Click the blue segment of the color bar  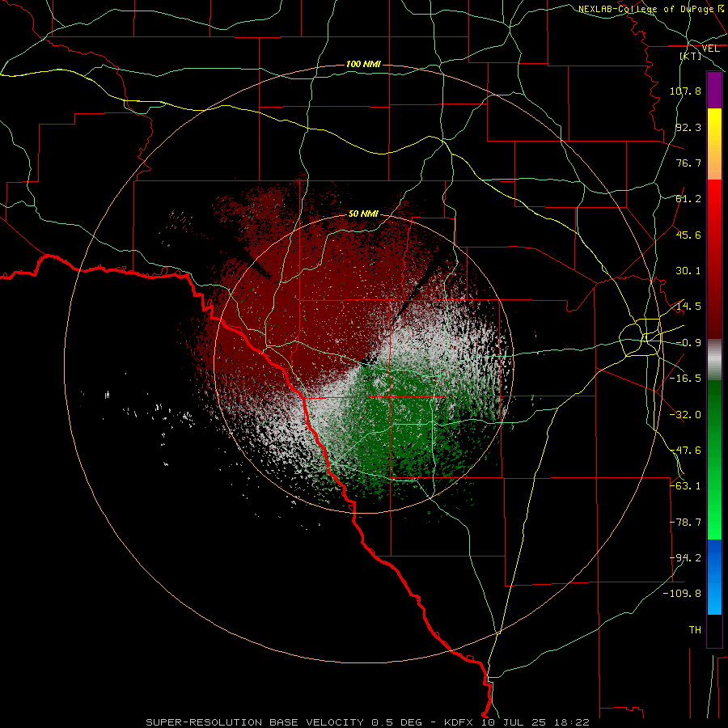point(714,577)
